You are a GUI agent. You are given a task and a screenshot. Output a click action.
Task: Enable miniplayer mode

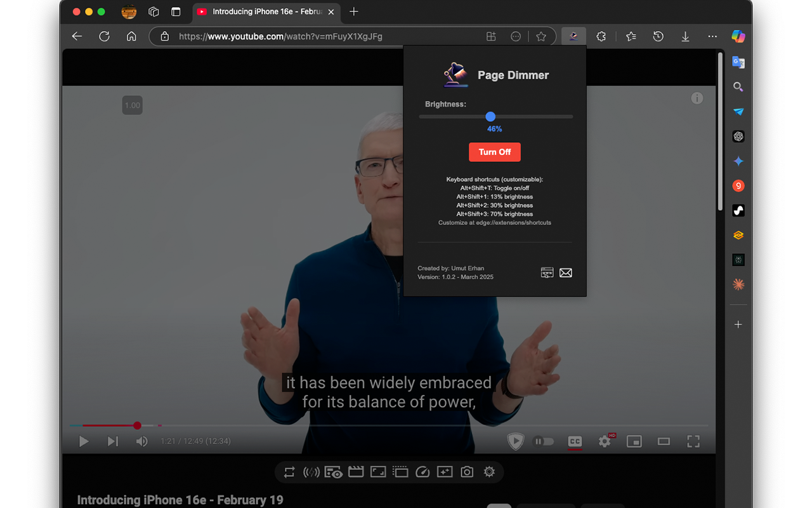[x=634, y=441]
